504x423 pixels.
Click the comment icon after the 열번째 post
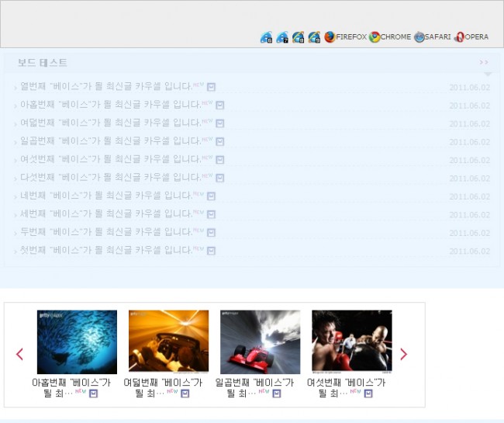tap(211, 87)
